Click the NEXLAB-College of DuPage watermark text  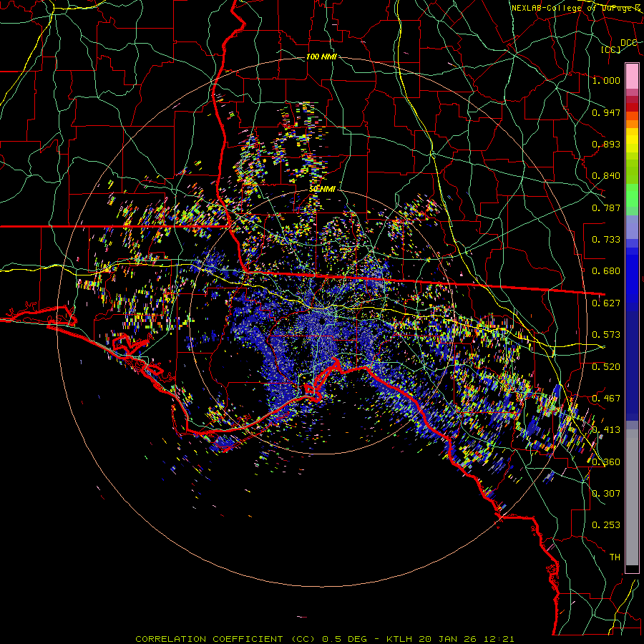click(x=575, y=8)
